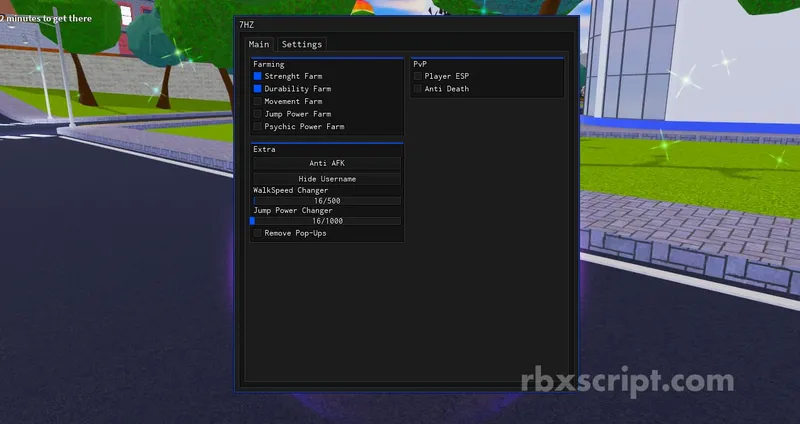Uncheck the Durability Farm checkbox
Screen dimensions: 800x424
(x=258, y=89)
